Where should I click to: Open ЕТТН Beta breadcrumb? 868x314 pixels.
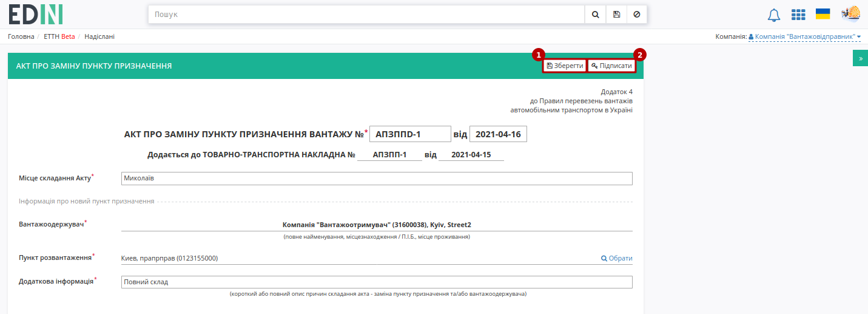pyautogui.click(x=59, y=36)
